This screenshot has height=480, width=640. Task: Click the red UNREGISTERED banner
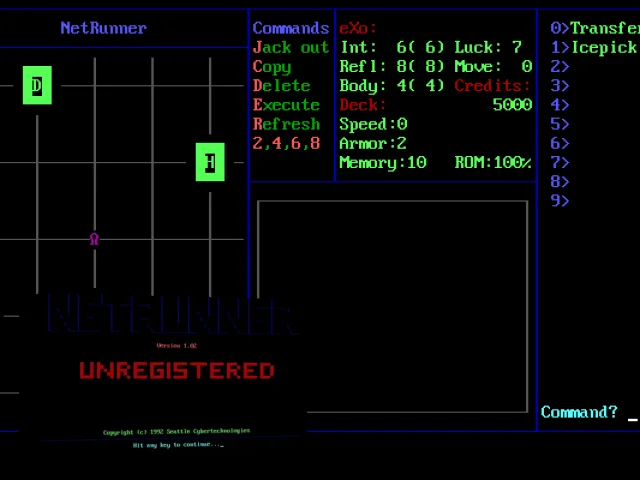177,371
